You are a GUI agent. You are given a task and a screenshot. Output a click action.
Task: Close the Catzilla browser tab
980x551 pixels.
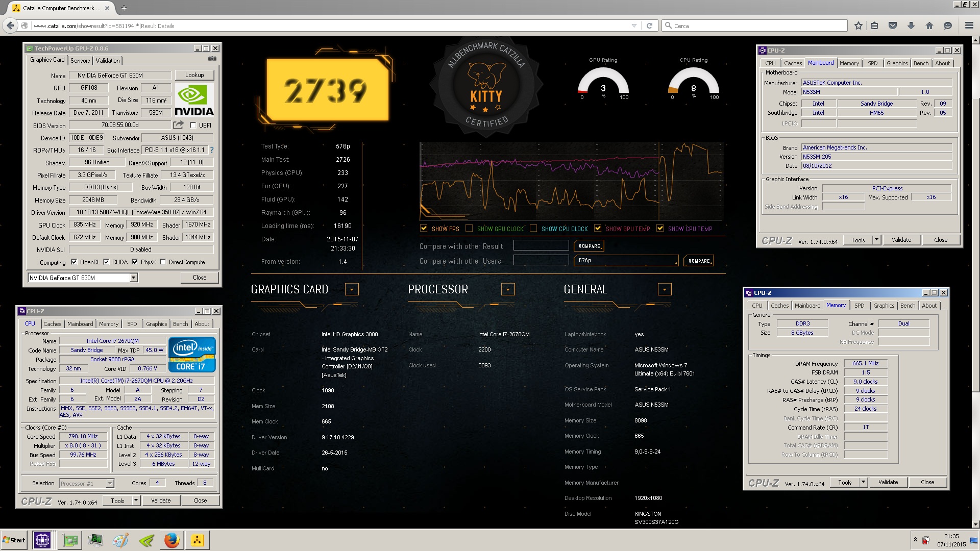[107, 8]
